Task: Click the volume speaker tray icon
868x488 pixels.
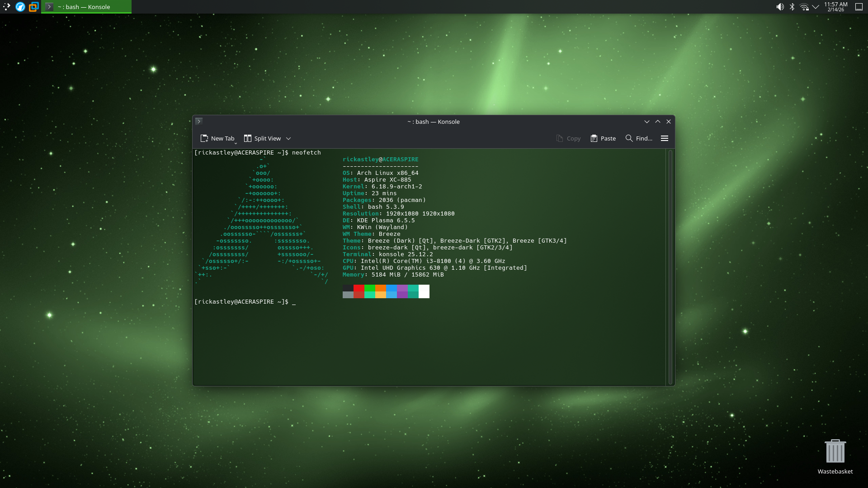Action: tap(780, 7)
